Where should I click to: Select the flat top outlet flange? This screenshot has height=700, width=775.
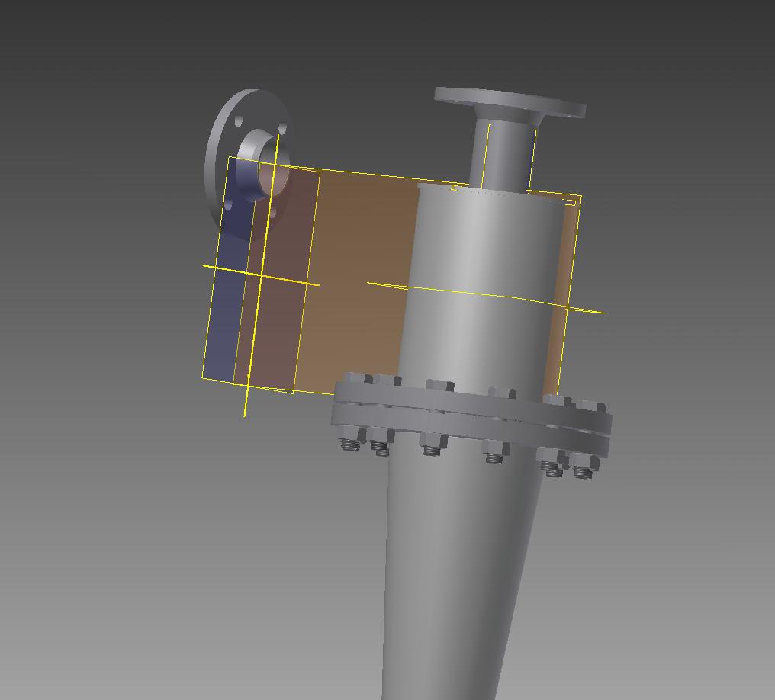point(510,102)
